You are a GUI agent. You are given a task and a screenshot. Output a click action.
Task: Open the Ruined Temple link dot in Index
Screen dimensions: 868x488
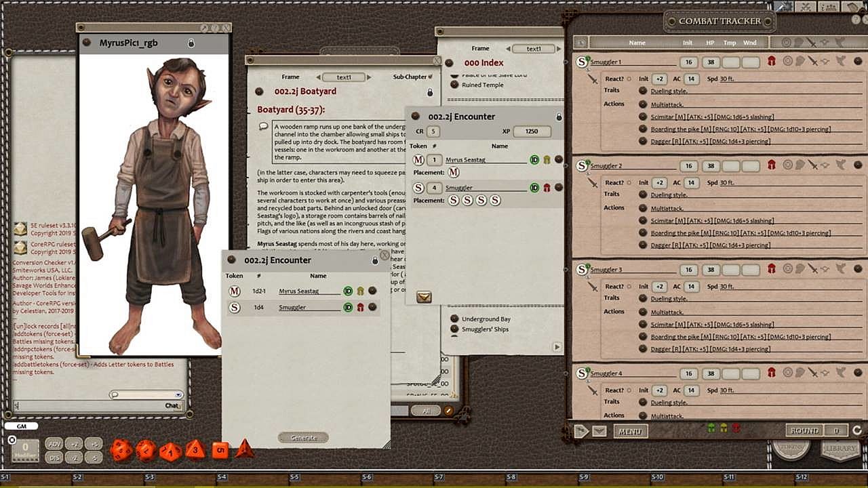(x=455, y=85)
